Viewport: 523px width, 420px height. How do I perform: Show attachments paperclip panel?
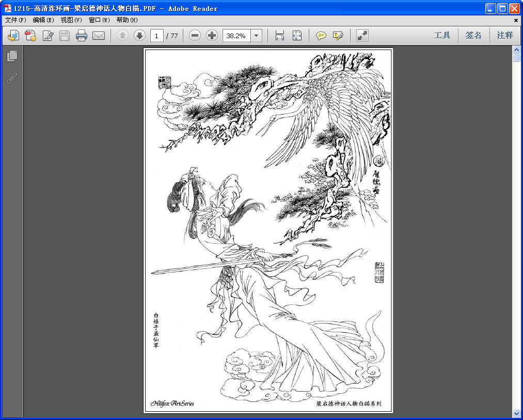[x=12, y=78]
